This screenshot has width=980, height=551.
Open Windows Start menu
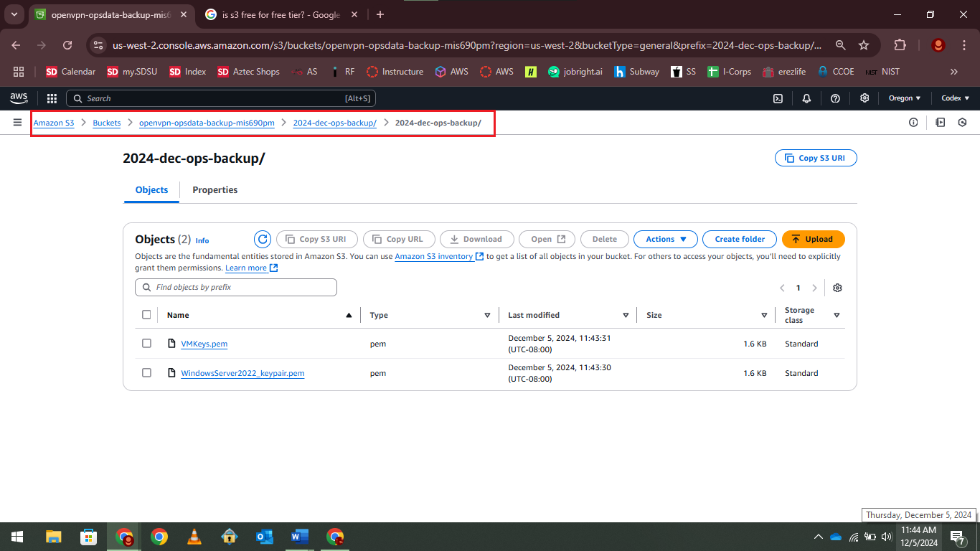pos(17,537)
